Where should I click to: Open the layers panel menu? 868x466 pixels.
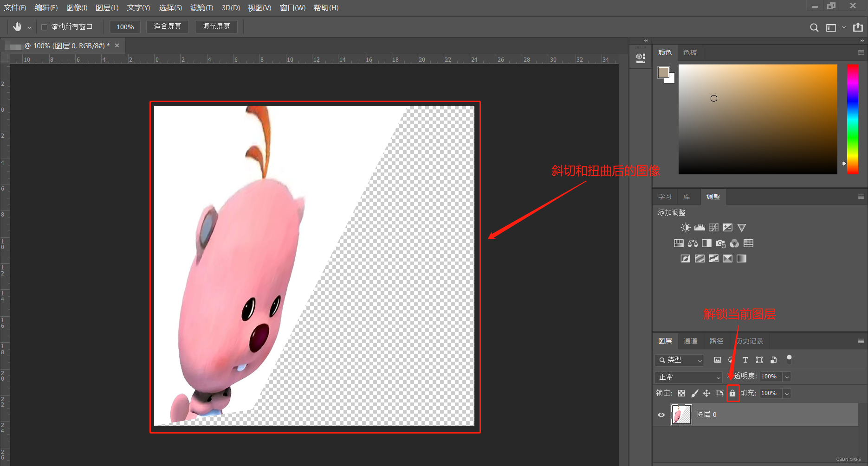pos(861,341)
